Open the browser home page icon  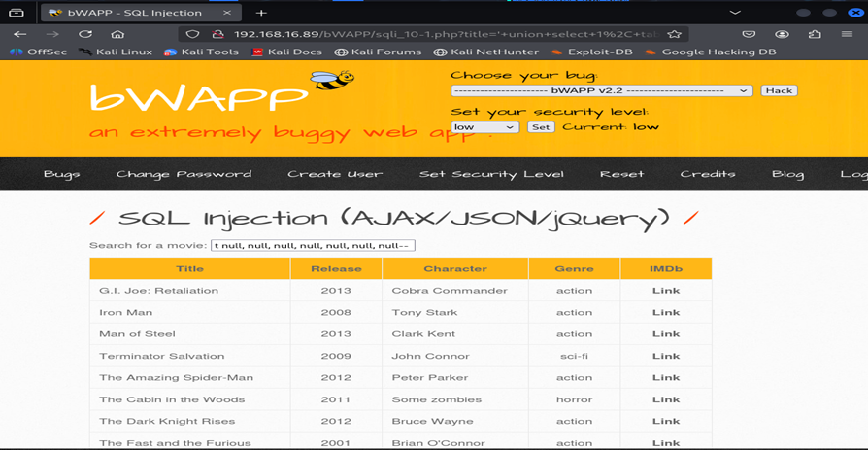click(x=117, y=34)
